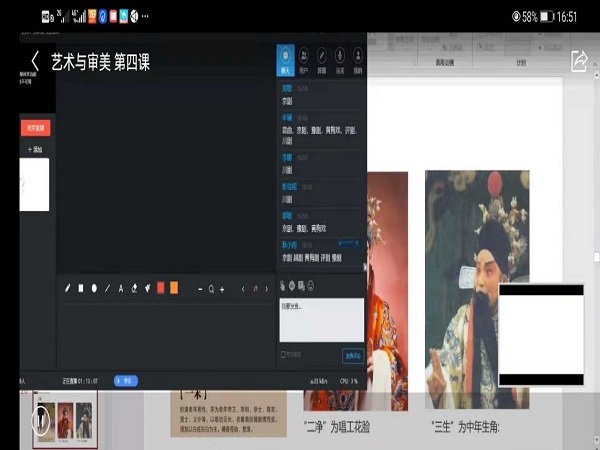Tap the share icon at top right
The image size is (600, 450).
(579, 61)
